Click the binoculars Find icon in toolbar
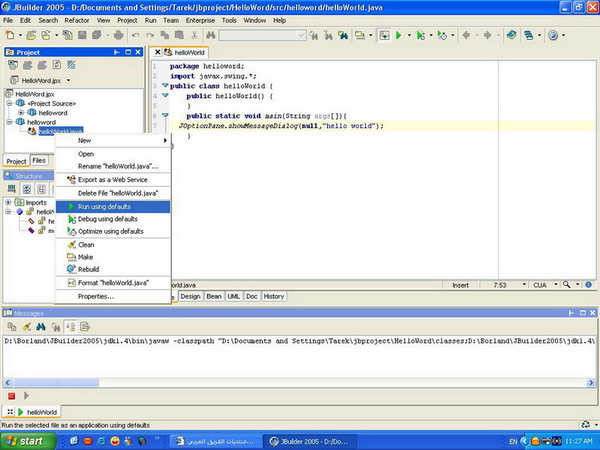The width and height of the screenshot is (600, 450). pos(210,36)
